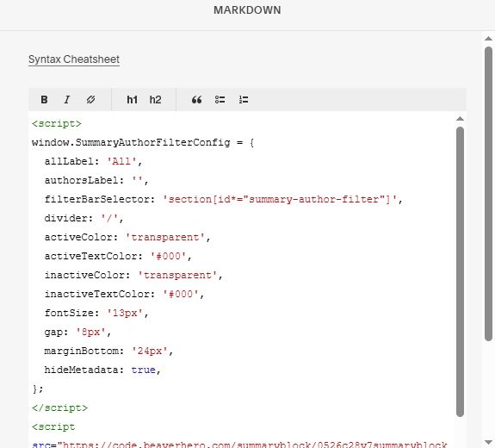495x448 pixels.
Task: Toggle bold formatting in the editor toolbar
Action: click(x=44, y=100)
